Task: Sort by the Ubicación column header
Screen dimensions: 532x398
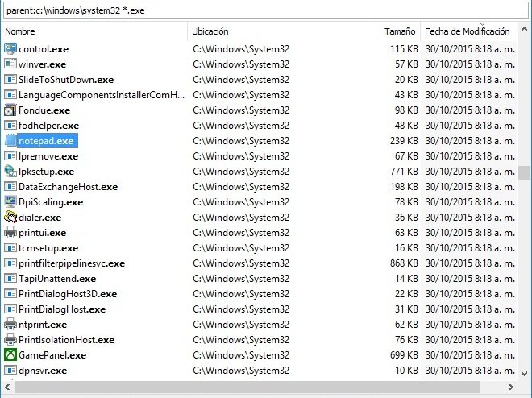Action: [210, 31]
